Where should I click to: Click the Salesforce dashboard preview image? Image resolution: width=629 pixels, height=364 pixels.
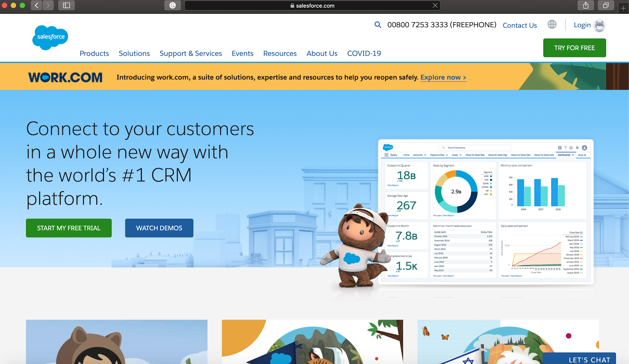click(x=486, y=212)
